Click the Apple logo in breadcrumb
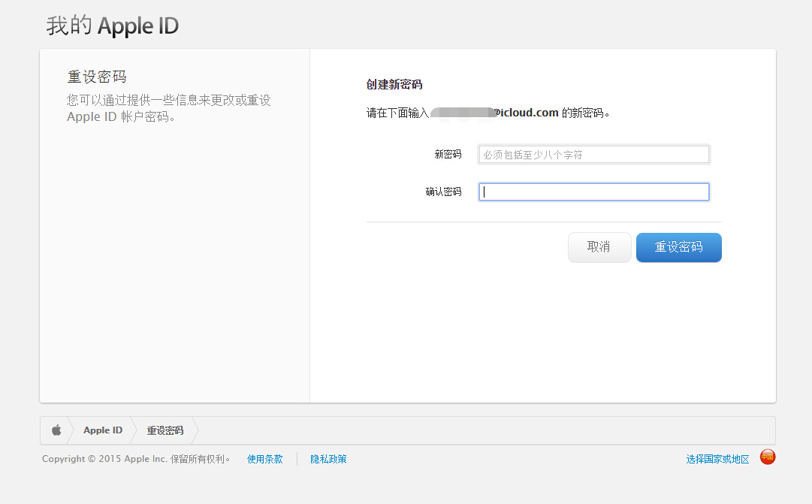 [x=56, y=430]
